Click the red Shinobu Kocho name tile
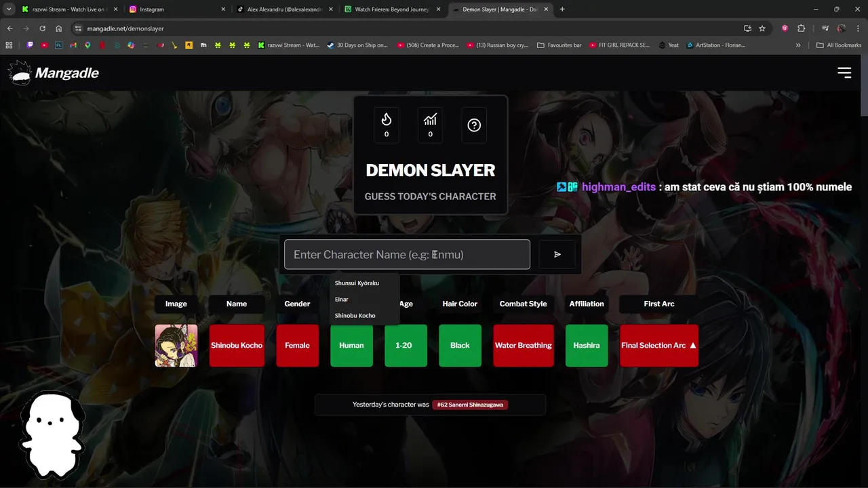Screen dimensions: 868x488 click(x=237, y=346)
